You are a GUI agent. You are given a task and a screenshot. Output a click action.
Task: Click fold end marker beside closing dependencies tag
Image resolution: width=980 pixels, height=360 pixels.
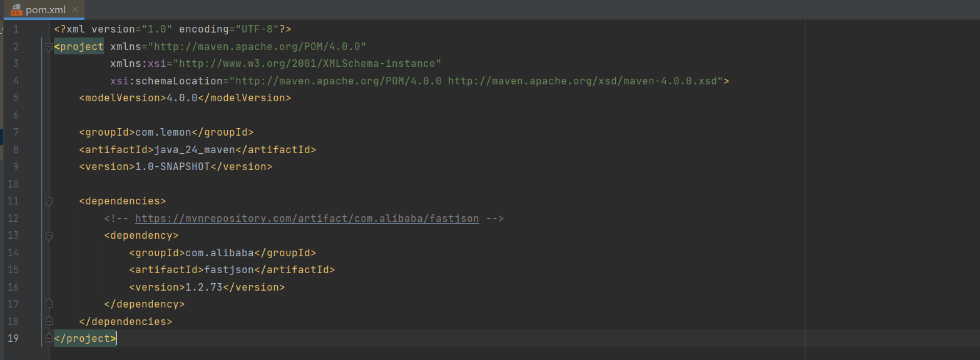(x=48, y=321)
